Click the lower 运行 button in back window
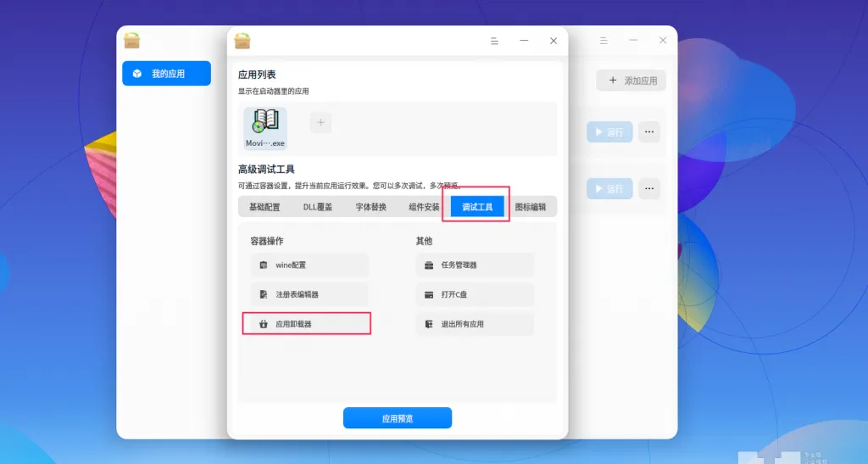 point(609,189)
